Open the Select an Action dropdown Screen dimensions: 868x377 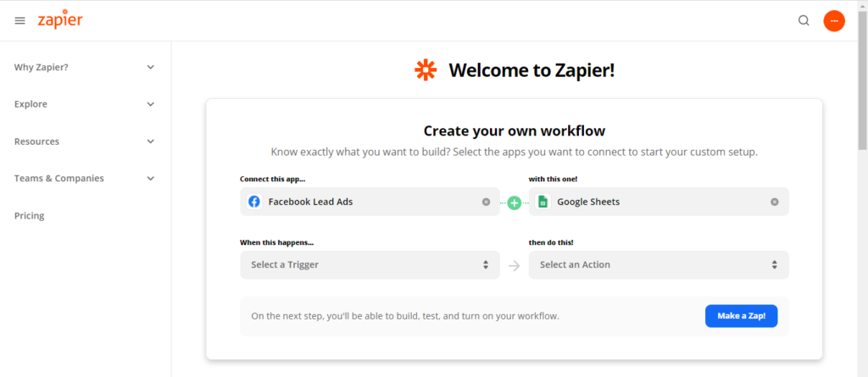click(x=659, y=264)
